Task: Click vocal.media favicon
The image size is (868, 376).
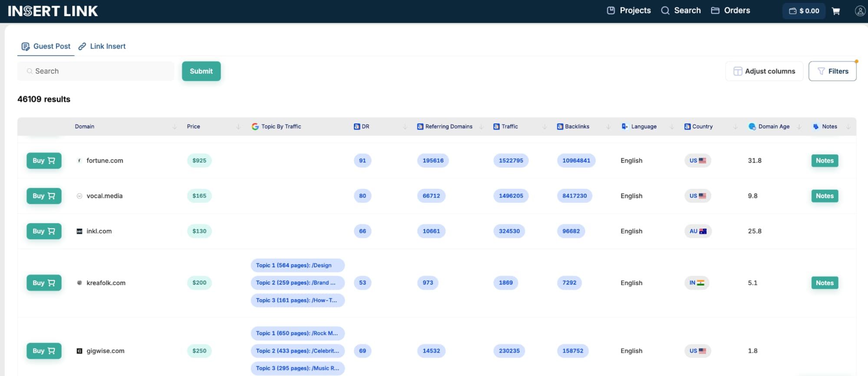Action: point(79,196)
